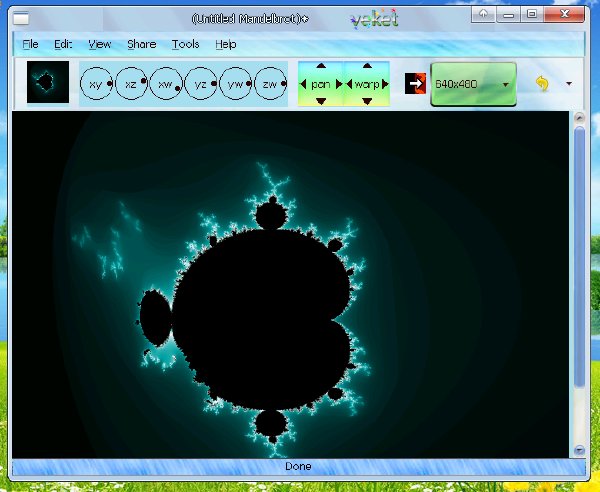Click the render arrow icon beside 640x480
600x492 pixels.
pyautogui.click(x=415, y=83)
